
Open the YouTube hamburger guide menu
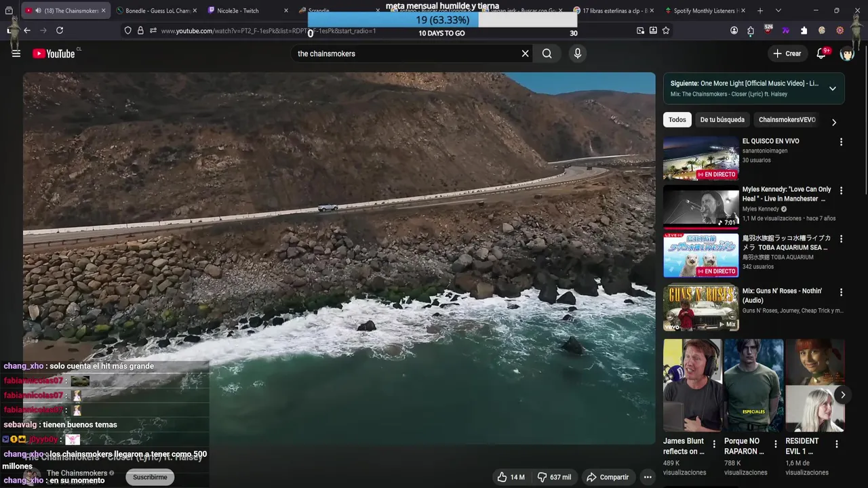[16, 54]
